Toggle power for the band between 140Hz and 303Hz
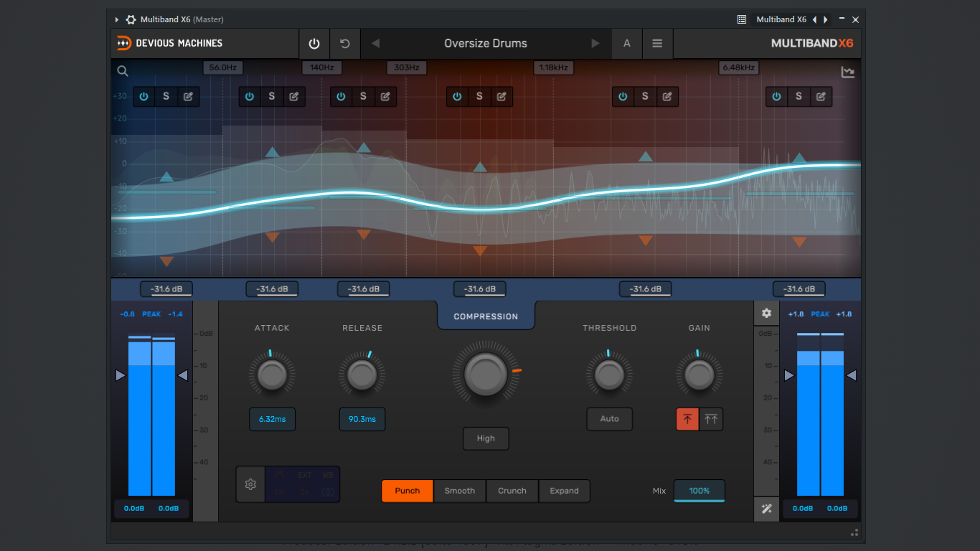The image size is (980, 551). [x=341, y=97]
